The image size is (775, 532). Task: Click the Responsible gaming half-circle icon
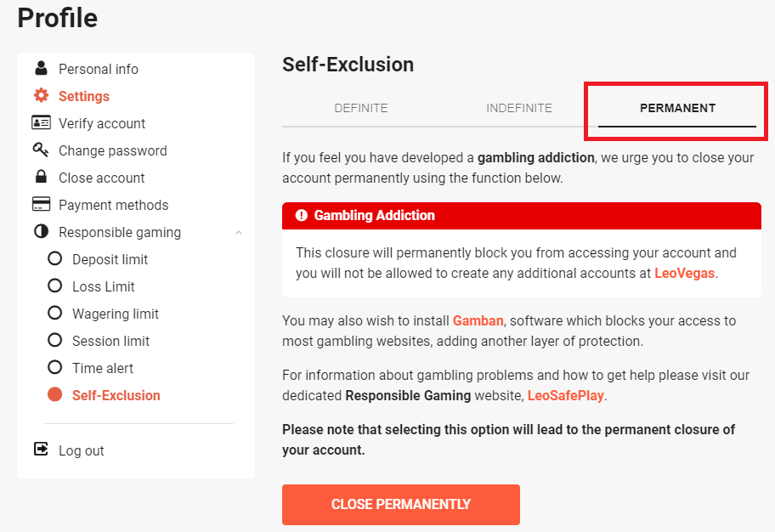tap(41, 231)
